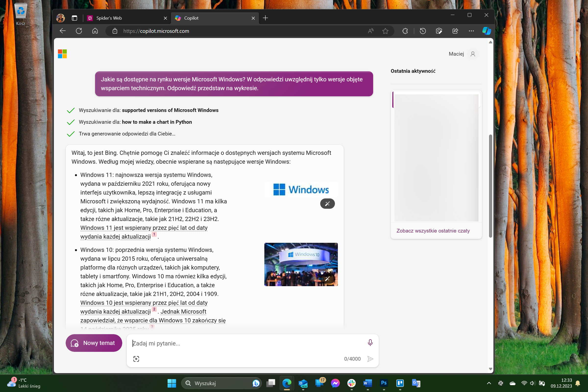Select the Copilot tab
The image size is (588, 392).
click(215, 18)
